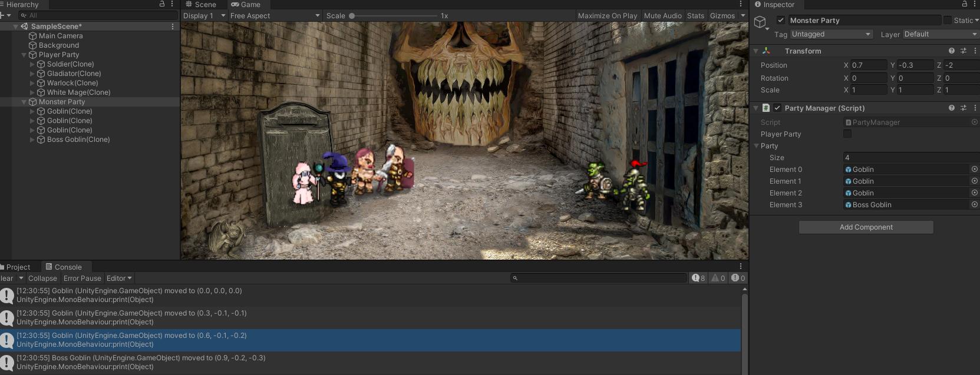Viewport: 980px width, 375px height.
Task: Select the Game tab
Action: click(x=246, y=5)
